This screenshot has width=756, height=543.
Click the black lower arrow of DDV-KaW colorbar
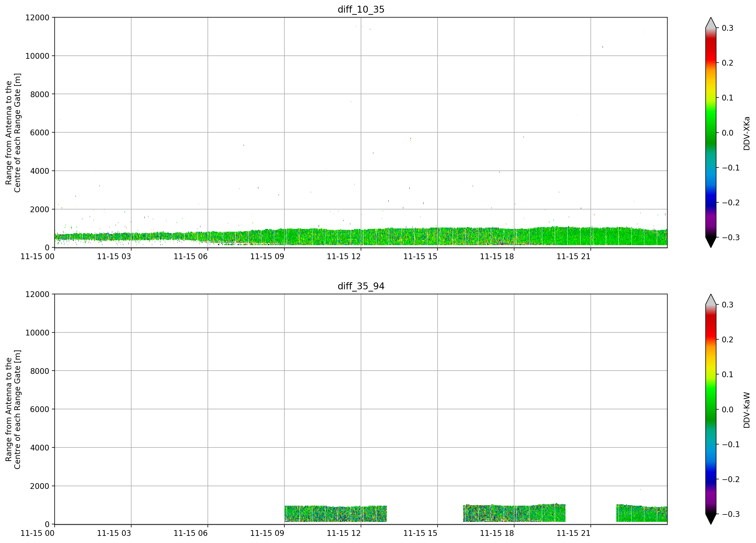click(711, 519)
